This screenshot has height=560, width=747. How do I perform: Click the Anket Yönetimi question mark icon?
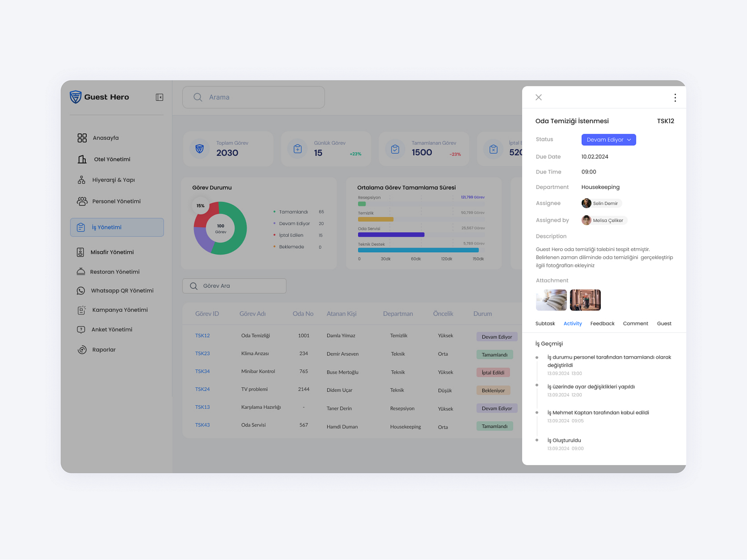click(82, 329)
